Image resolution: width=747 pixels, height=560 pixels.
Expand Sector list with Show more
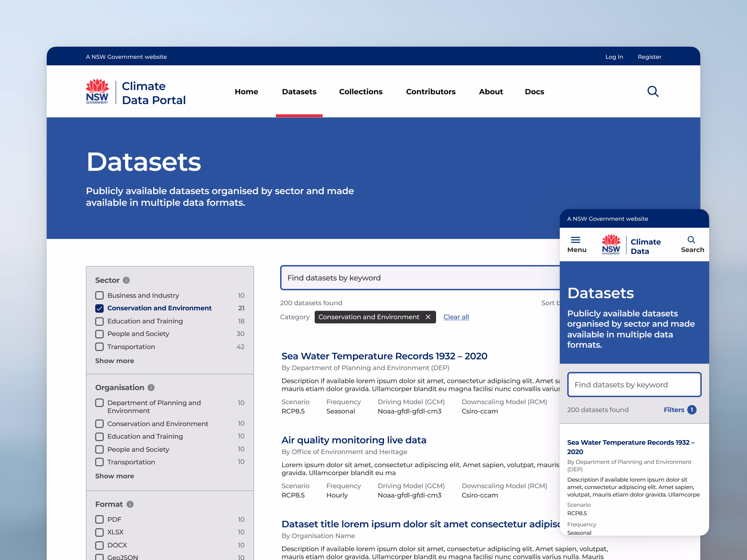pos(114,360)
